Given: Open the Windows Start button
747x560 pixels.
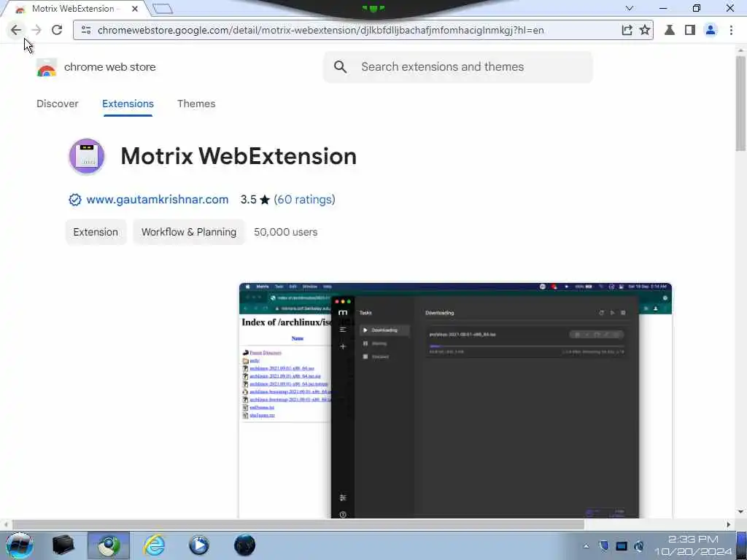Looking at the screenshot, I should [20, 545].
